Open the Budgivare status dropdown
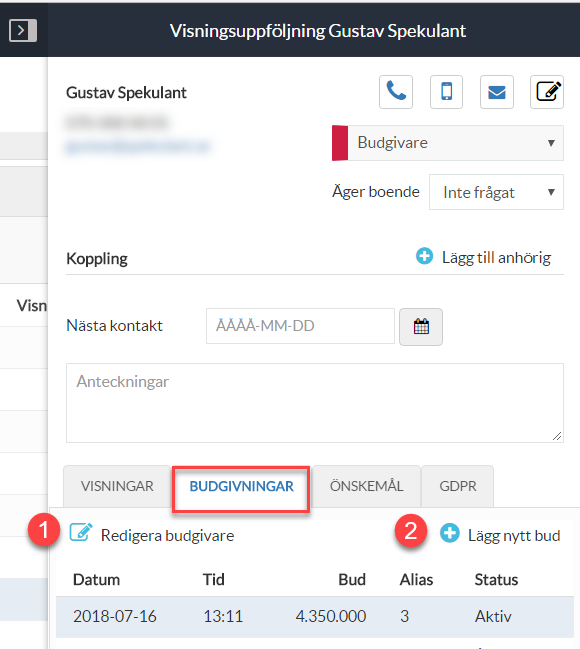Screen dimensions: 580x649 [x=448, y=143]
